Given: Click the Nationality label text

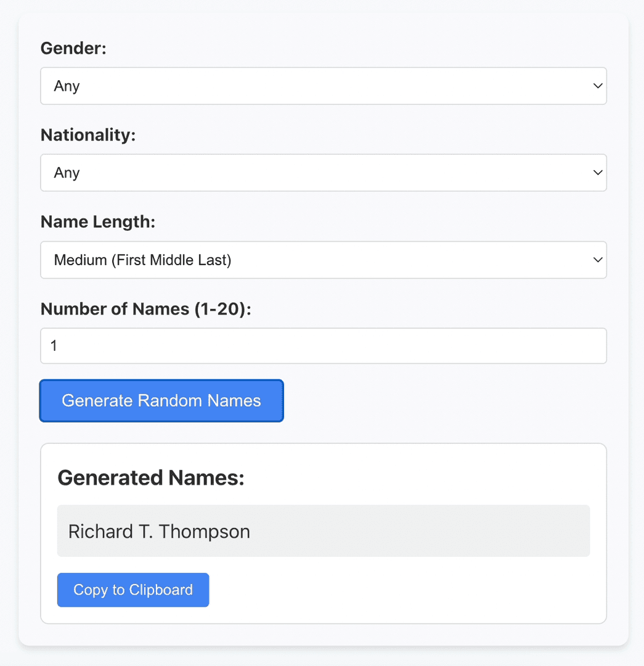Looking at the screenshot, I should (88, 135).
